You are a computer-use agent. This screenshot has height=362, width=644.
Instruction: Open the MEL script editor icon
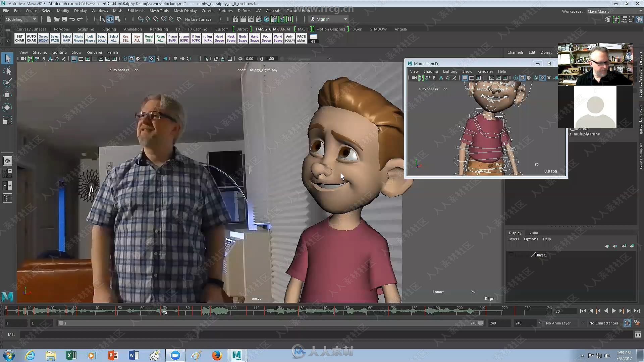click(638, 335)
